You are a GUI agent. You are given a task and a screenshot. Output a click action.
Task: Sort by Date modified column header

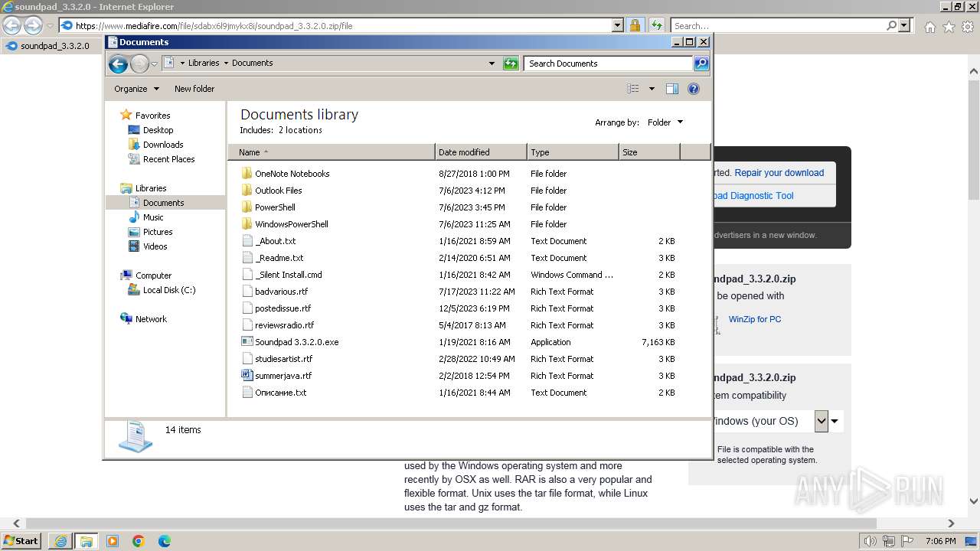[x=481, y=152]
